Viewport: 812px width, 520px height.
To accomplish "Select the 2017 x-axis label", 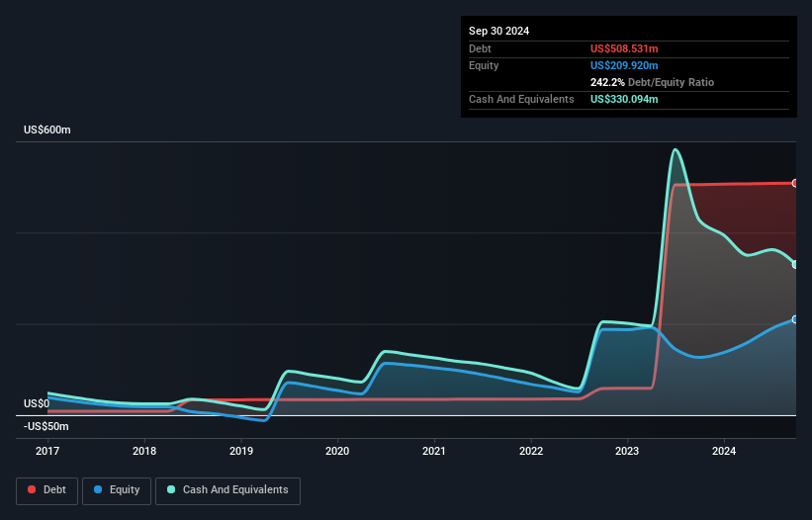I will pos(47,451).
